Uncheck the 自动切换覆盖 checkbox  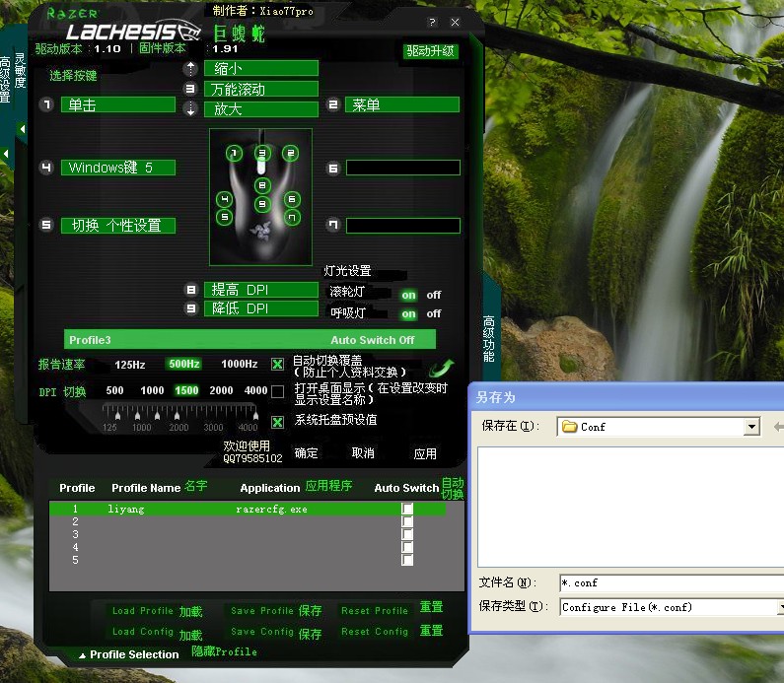click(278, 365)
